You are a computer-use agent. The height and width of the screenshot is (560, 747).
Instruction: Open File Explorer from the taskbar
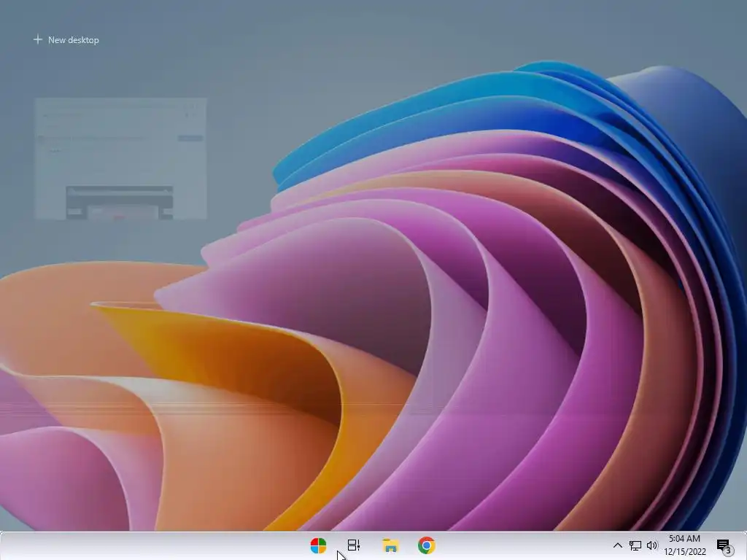point(391,545)
